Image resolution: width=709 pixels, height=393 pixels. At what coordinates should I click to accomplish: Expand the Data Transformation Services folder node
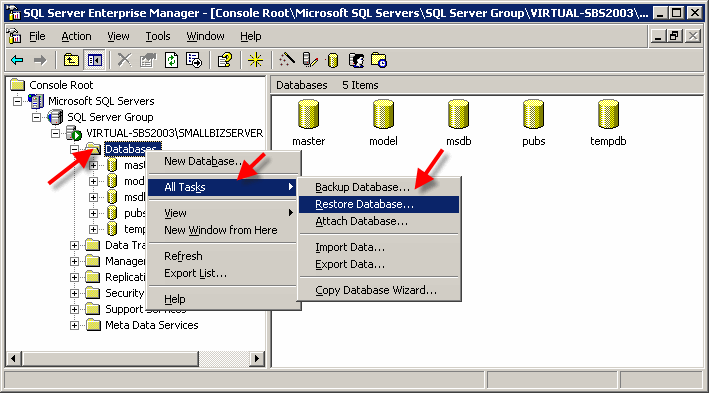click(x=74, y=246)
